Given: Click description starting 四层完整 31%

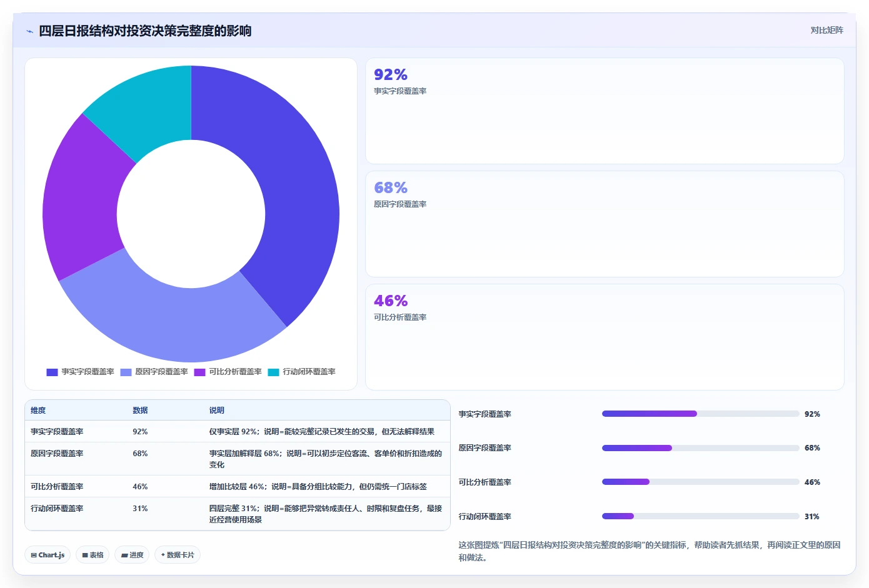Looking at the screenshot, I should pyautogui.click(x=325, y=514).
